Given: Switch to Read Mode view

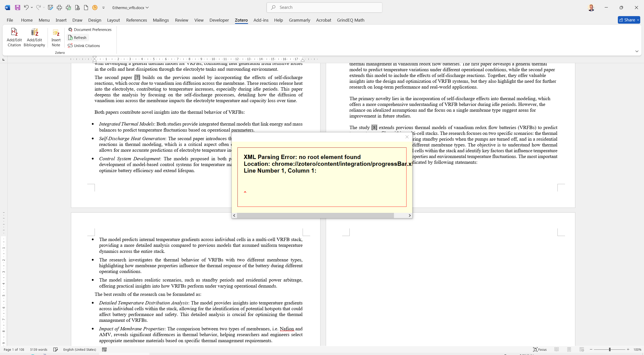Looking at the screenshot, I should click(557, 349).
